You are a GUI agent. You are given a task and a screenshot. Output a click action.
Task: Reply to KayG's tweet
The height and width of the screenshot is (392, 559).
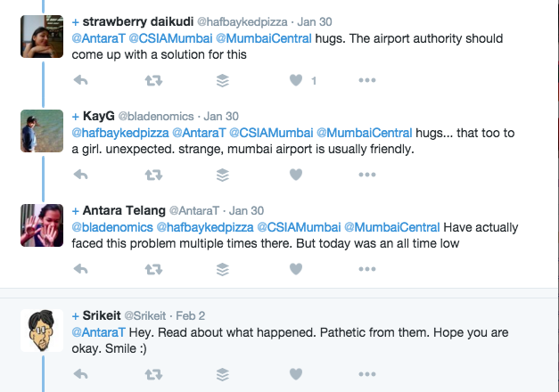[x=80, y=175]
